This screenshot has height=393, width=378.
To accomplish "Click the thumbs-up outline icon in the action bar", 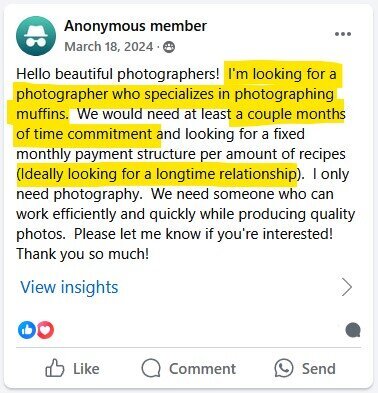I will [x=54, y=368].
